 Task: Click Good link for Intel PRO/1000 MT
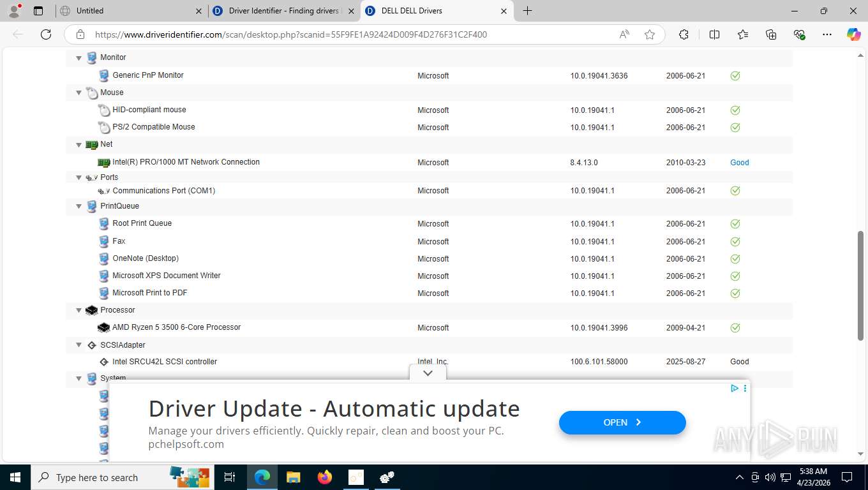click(x=740, y=163)
